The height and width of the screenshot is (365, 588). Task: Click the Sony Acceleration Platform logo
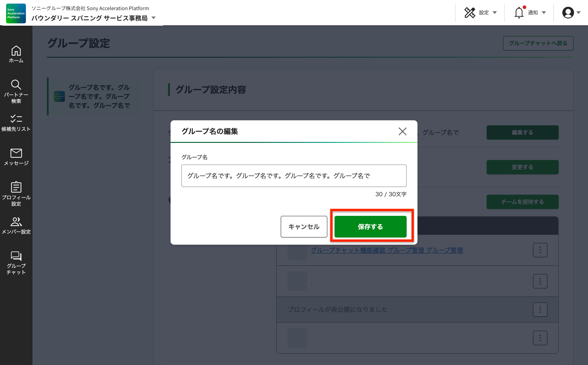[x=16, y=13]
